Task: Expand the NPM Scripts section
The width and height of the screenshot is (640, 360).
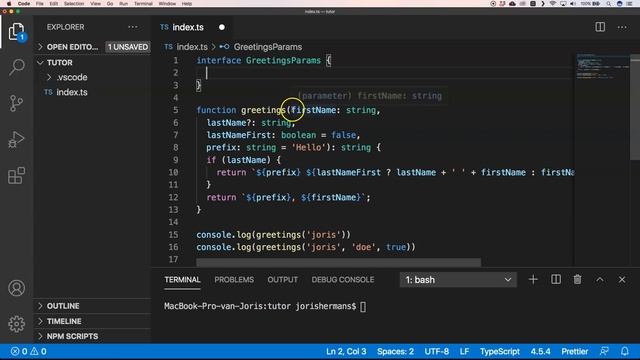Action: click(x=93, y=336)
